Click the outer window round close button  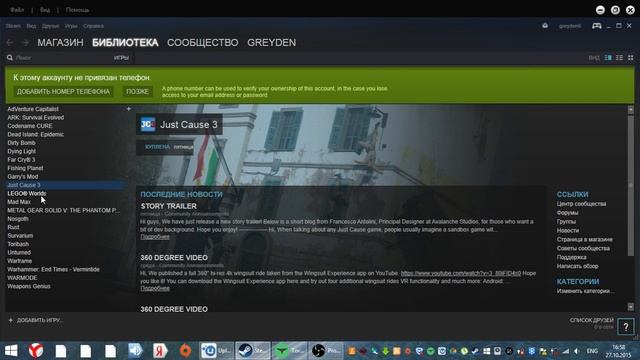(630, 10)
